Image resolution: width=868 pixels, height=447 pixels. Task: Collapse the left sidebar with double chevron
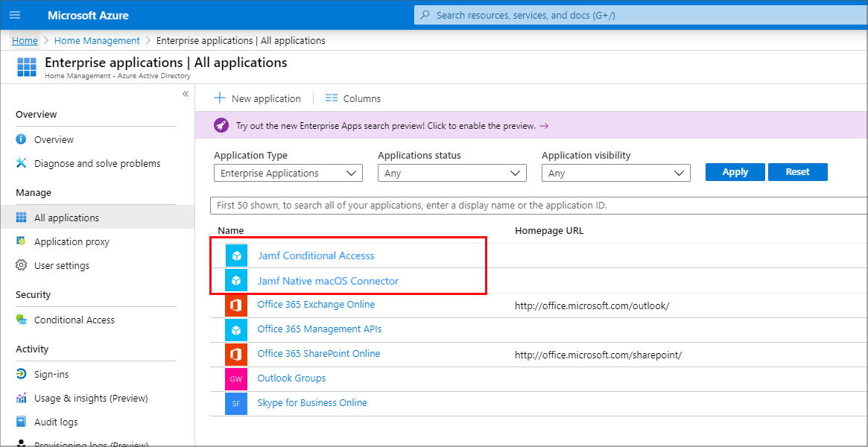[186, 94]
